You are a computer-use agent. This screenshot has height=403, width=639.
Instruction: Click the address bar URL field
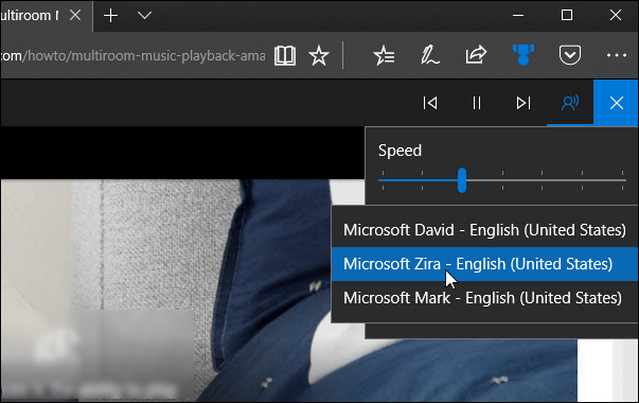click(x=130, y=56)
